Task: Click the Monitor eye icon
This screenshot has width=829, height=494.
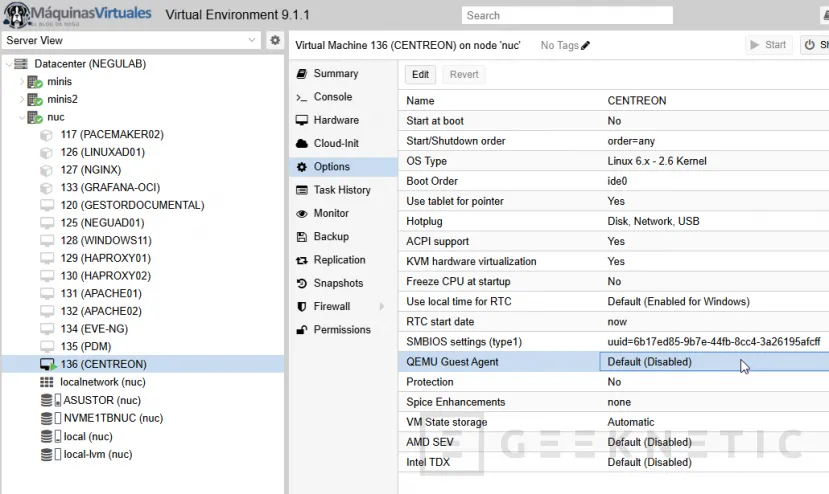Action: click(x=301, y=214)
